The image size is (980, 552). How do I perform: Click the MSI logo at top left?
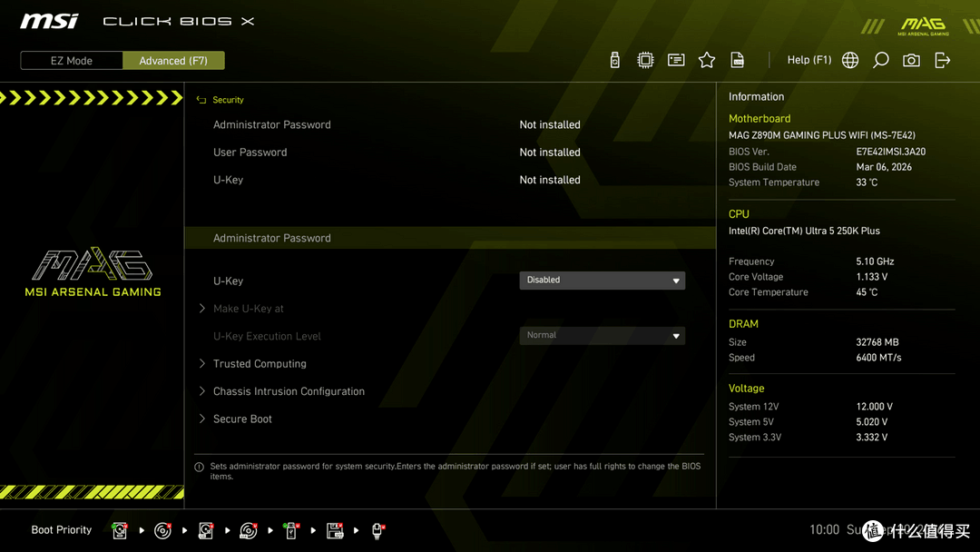pos(49,21)
